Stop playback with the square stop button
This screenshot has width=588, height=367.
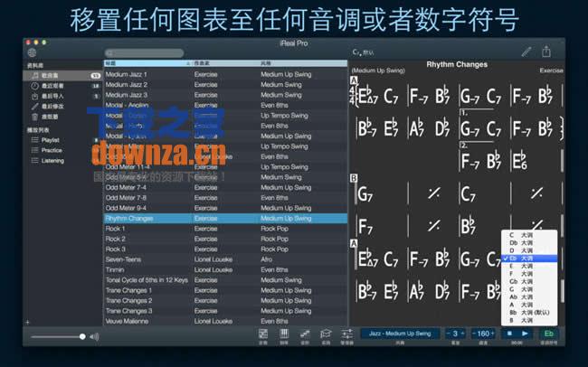(509, 334)
